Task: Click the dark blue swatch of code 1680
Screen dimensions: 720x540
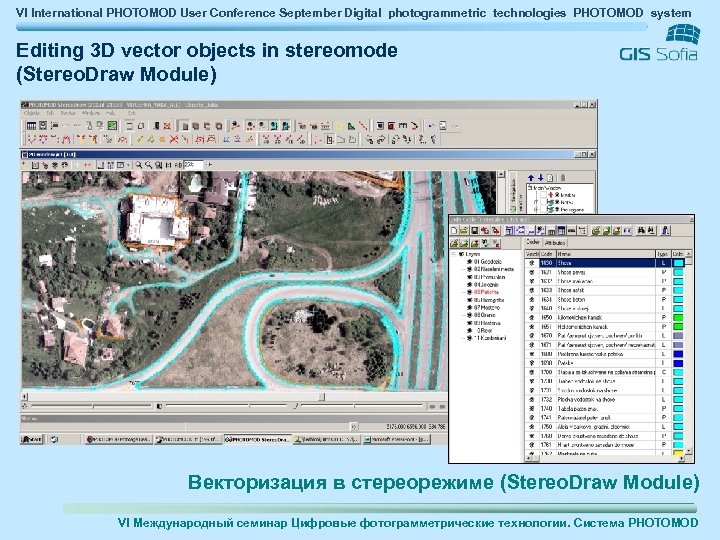Action: [x=678, y=354]
